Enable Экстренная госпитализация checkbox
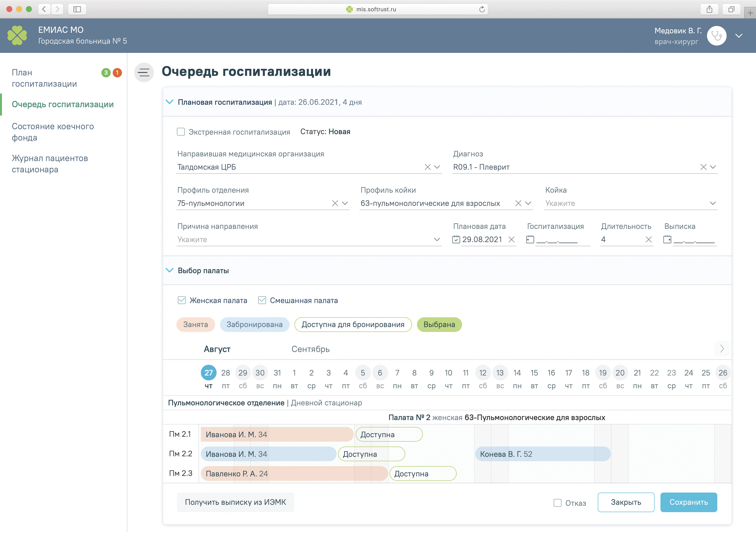The width and height of the screenshot is (756, 542). pos(181,132)
